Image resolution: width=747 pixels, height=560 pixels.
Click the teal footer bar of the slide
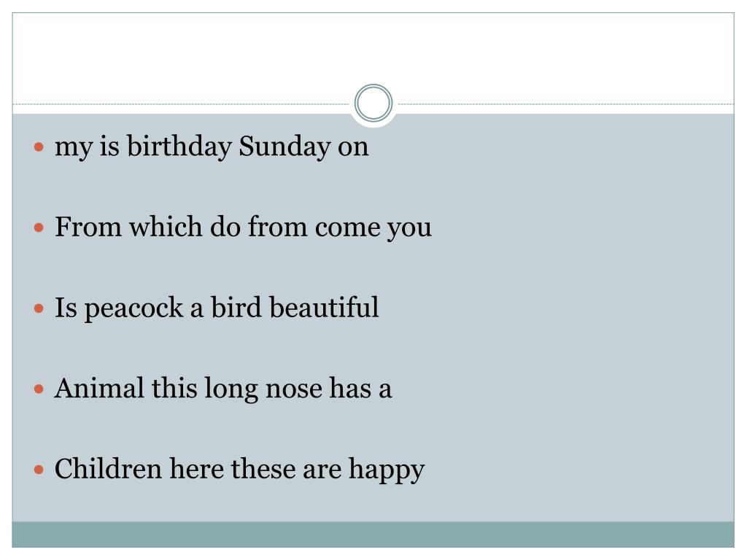click(373, 534)
